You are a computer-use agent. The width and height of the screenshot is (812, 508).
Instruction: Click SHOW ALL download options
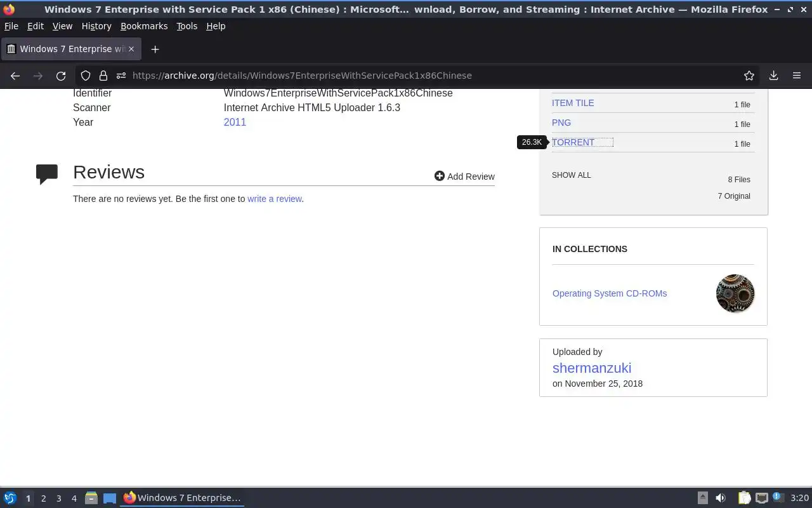(x=572, y=175)
